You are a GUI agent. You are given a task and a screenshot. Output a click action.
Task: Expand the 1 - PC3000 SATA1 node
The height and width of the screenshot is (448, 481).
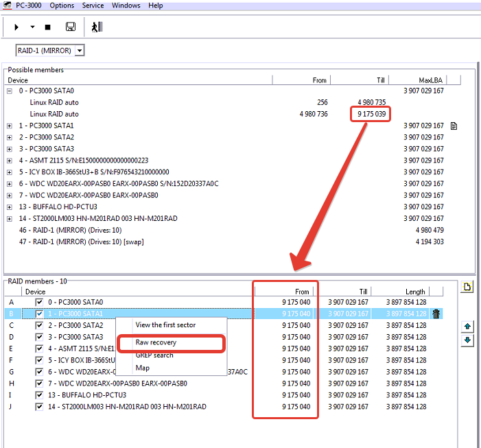[x=10, y=126]
